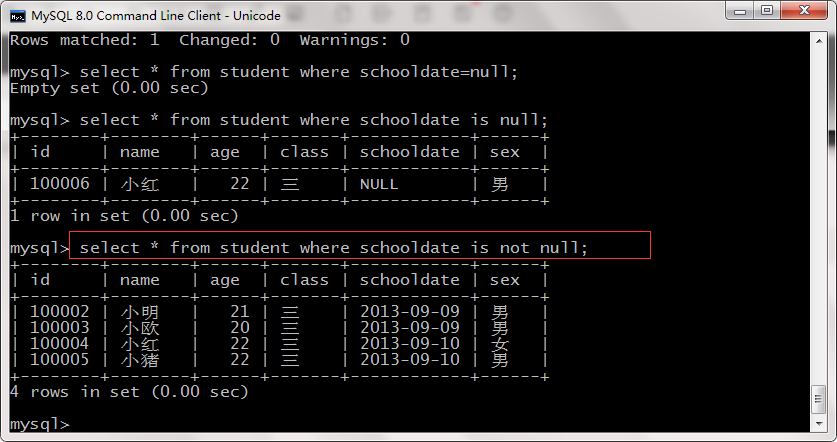Click id cell 100002

click(x=60, y=312)
